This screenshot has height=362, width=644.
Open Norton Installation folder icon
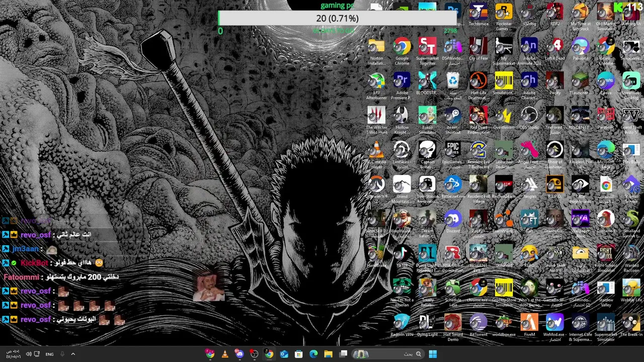point(376,52)
